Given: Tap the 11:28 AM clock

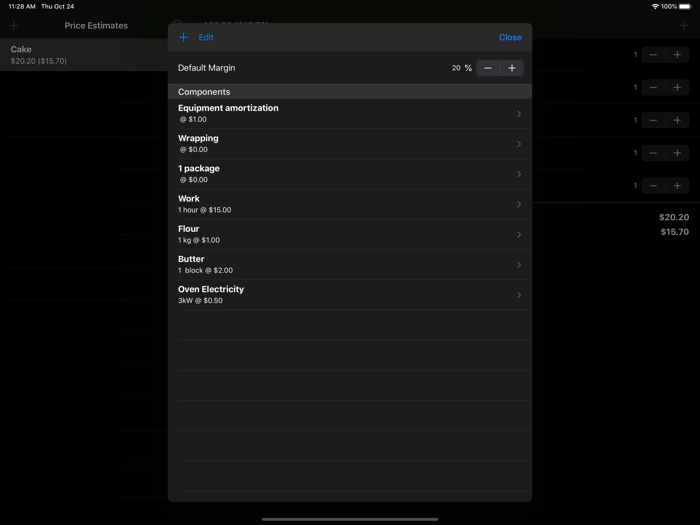Looking at the screenshot, I should click(22, 6).
